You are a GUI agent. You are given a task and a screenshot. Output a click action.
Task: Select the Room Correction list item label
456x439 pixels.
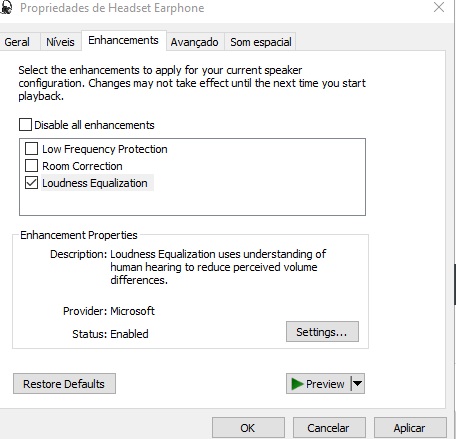(82, 166)
